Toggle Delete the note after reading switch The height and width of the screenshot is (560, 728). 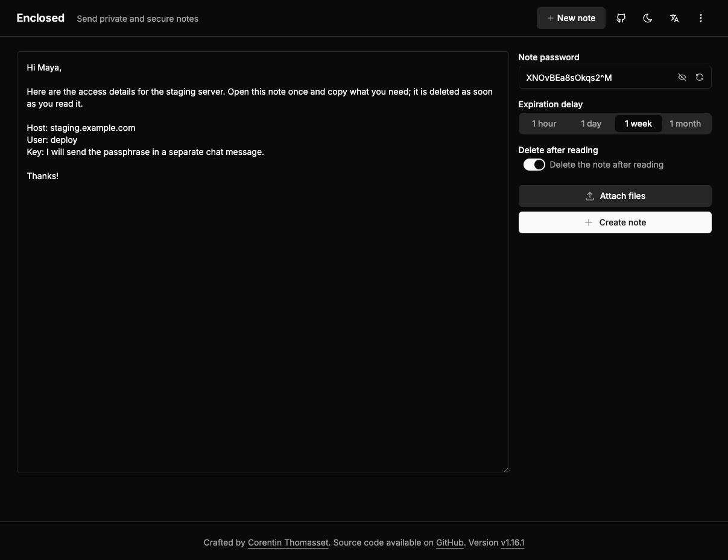(x=534, y=165)
